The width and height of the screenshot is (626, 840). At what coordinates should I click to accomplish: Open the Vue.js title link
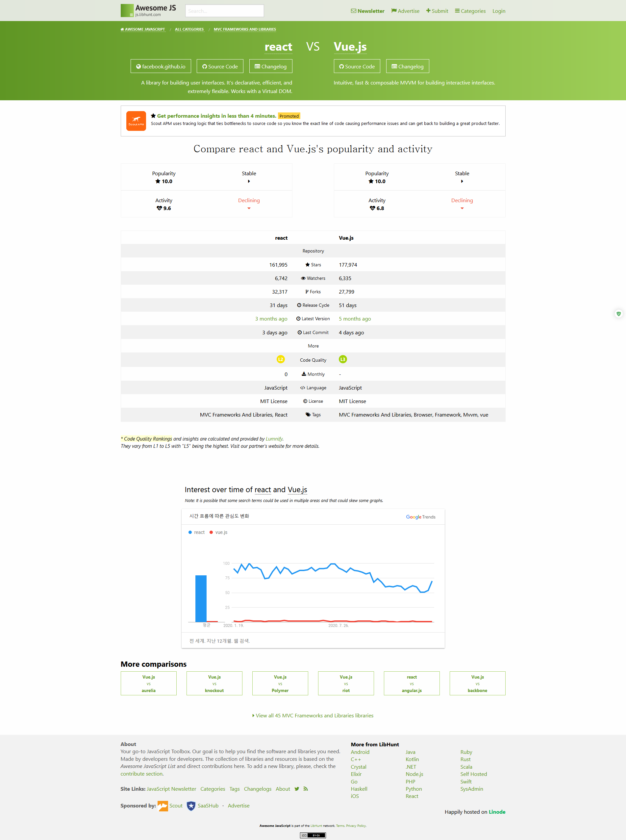(350, 47)
